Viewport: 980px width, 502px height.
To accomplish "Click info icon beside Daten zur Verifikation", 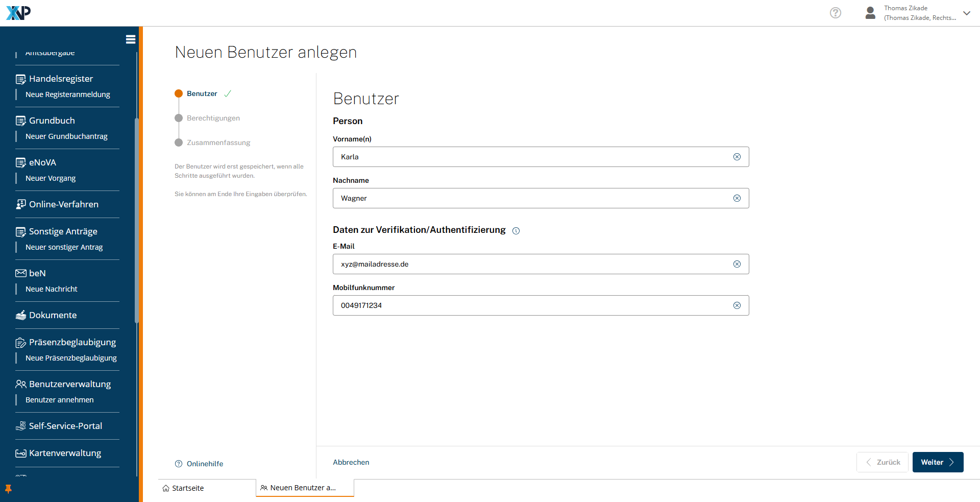I will 516,231.
